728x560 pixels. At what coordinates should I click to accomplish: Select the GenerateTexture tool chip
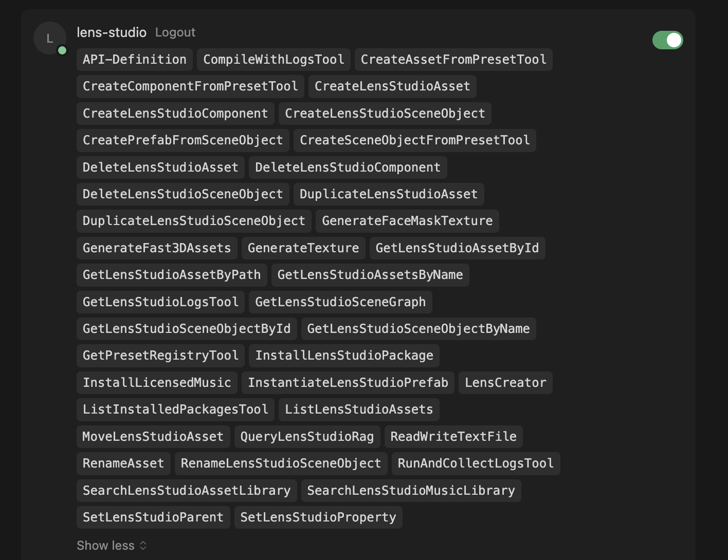[x=303, y=248]
